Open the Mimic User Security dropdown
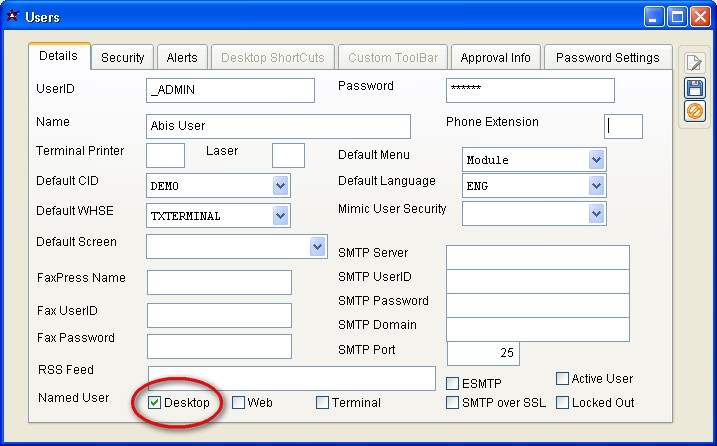717x446 pixels. [597, 213]
